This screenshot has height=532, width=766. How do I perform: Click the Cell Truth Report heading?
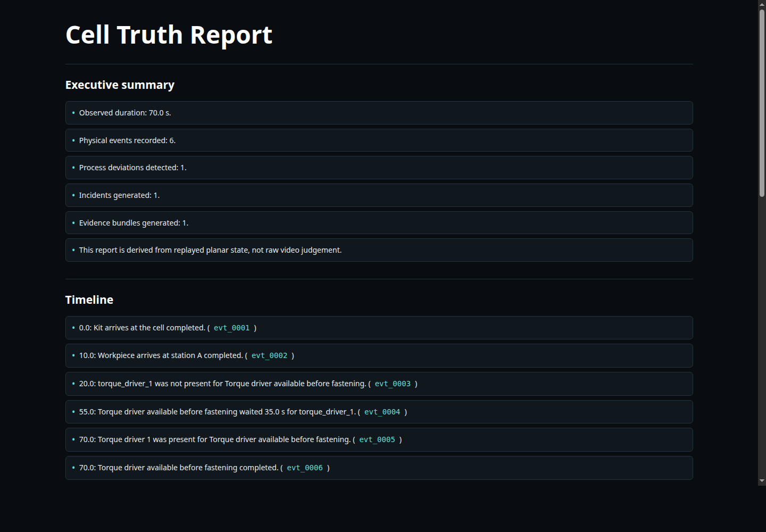pos(169,35)
